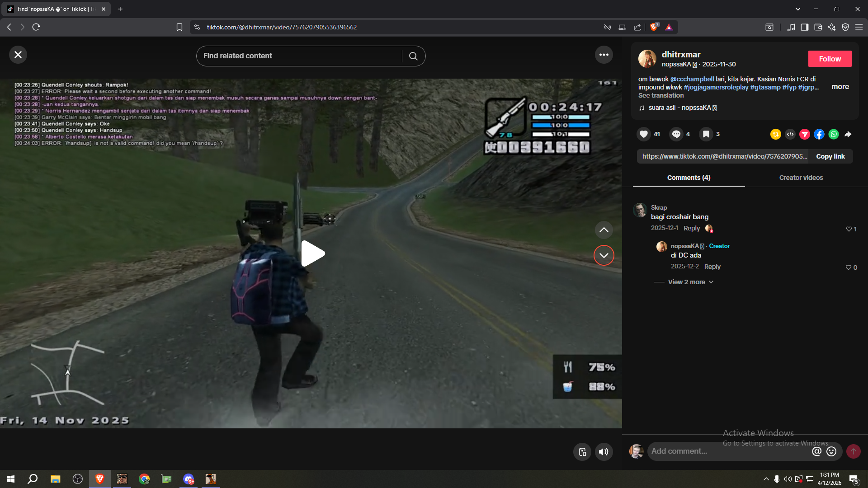Open the #gtasamp hashtag
This screenshot has height=488, width=868.
tap(765, 87)
